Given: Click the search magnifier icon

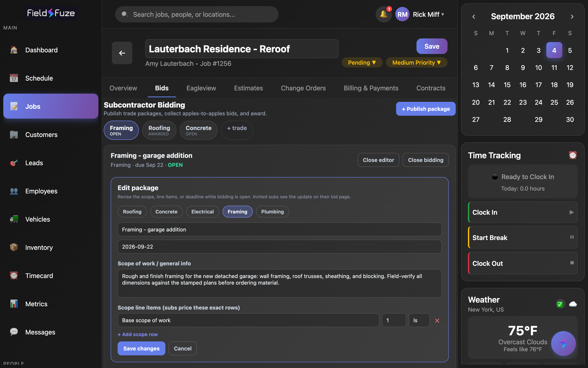Looking at the screenshot, I should coord(125,15).
